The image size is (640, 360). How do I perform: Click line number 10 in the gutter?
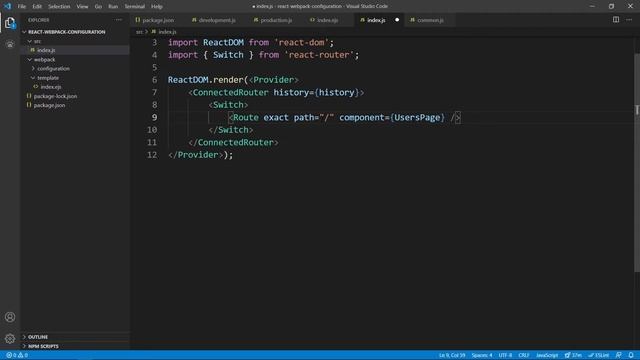coord(152,130)
